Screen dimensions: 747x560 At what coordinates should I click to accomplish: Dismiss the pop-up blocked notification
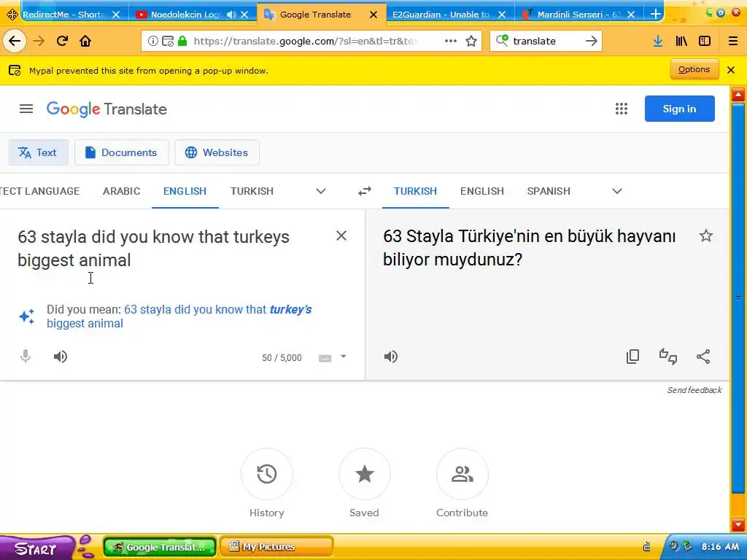[731, 70]
